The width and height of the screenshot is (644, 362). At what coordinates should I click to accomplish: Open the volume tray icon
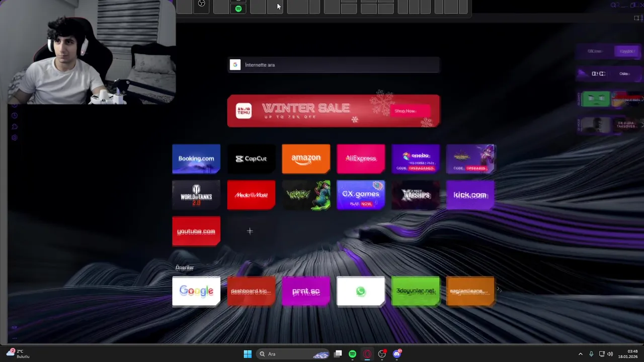[610, 354]
